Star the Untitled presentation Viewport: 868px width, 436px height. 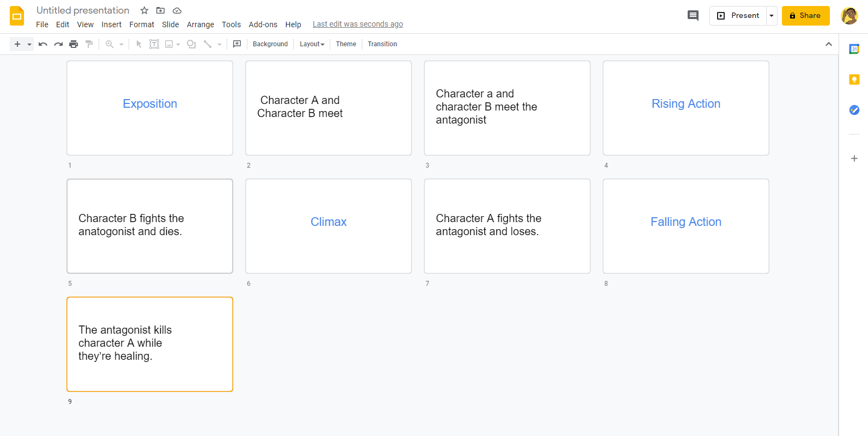[144, 10]
